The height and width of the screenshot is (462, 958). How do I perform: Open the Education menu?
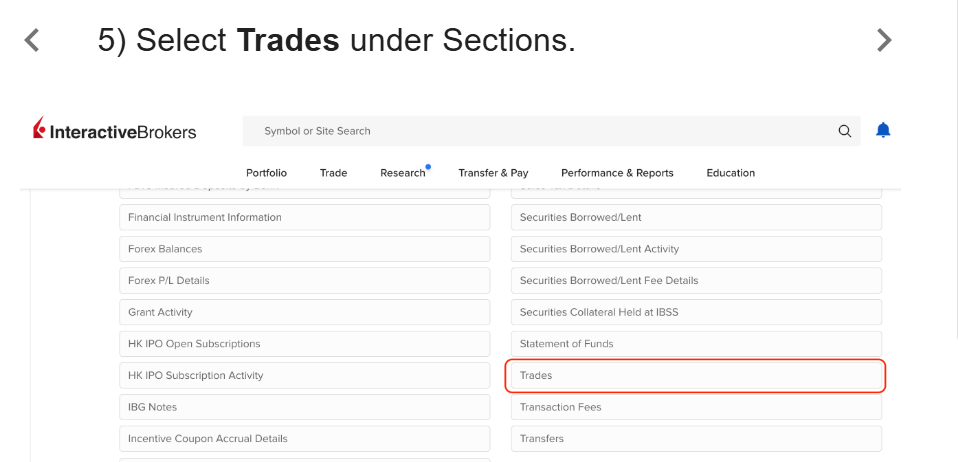click(731, 173)
